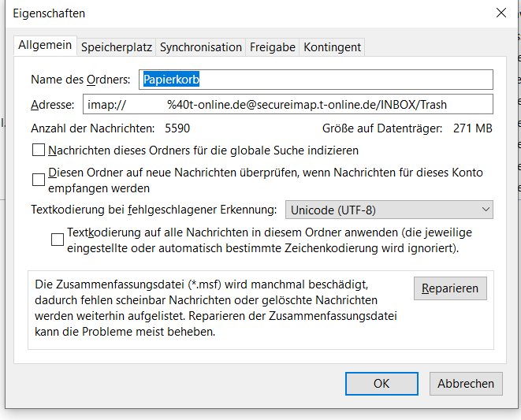521x420 pixels.
Task: Click the Adresse imap field
Action: coord(287,104)
